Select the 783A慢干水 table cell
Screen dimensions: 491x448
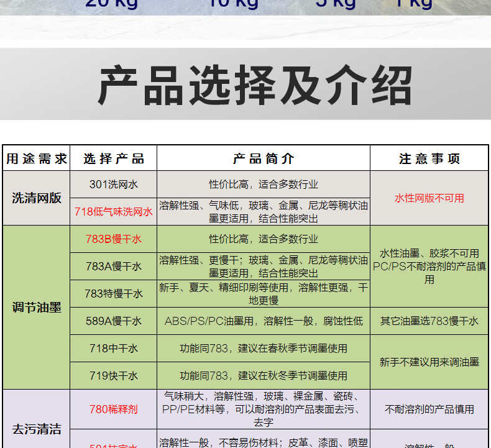click(x=113, y=267)
